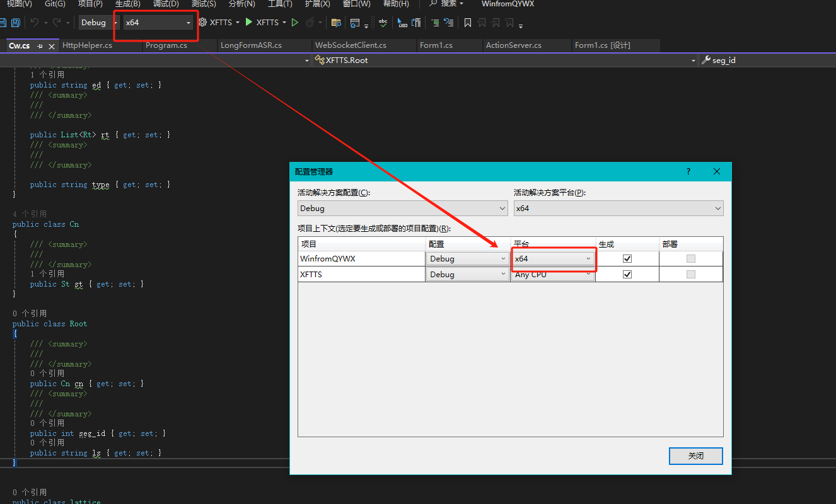Click the gear icon beside startup project XFTTS

(x=202, y=23)
